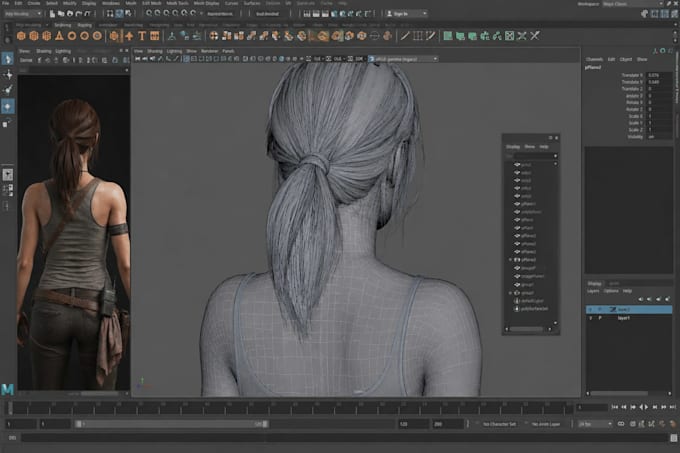Switch to the Rigging shelf tab
680x453 pixels.
pyautogui.click(x=85, y=25)
